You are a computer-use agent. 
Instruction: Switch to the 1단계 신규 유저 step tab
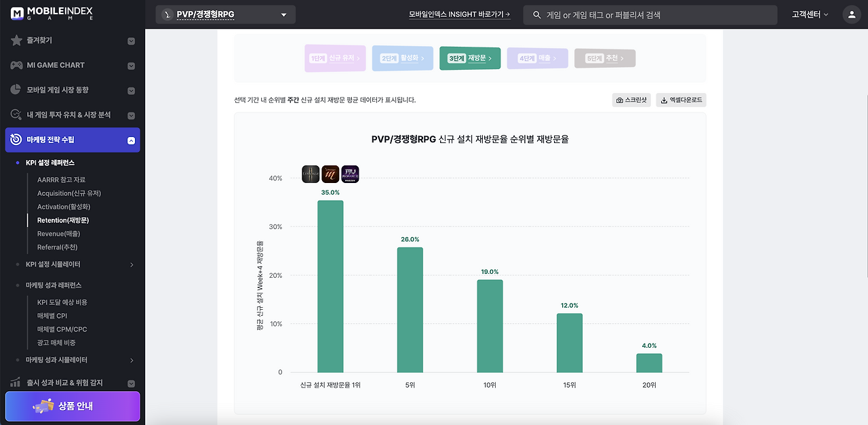point(335,58)
